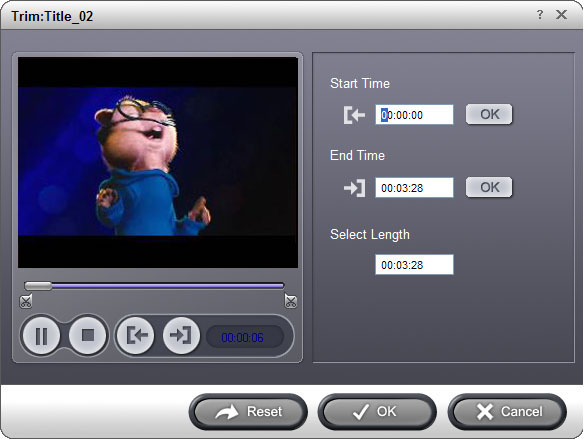This screenshot has width=584, height=439.
Task: Confirm Start Time with its OK button
Action: coord(489,114)
